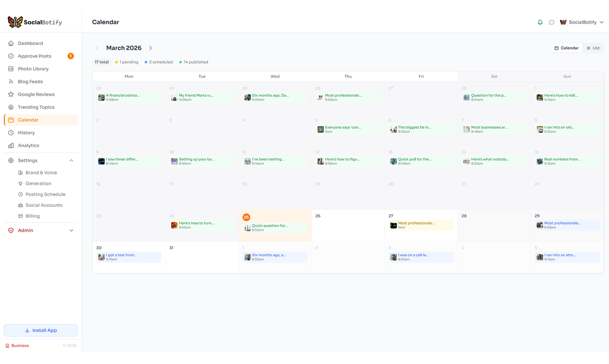This screenshot has width=609, height=364.
Task: Open the Photo Library
Action: (34, 68)
